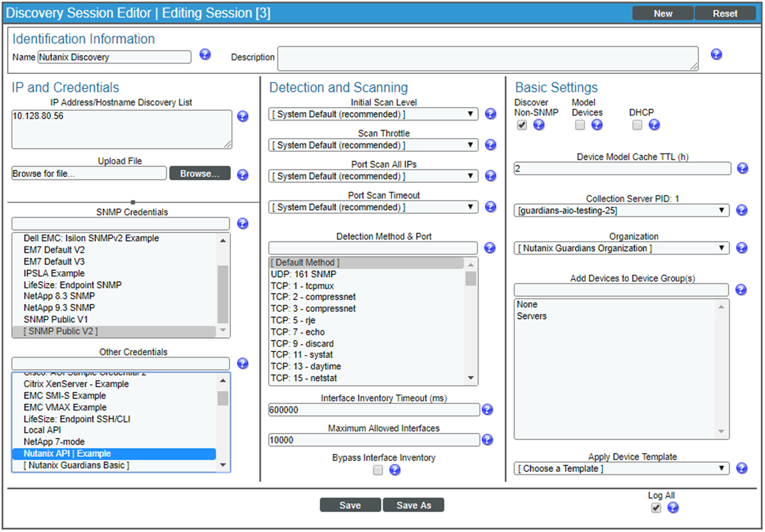Click help icon for Upload File
This screenshot has height=532, width=765.
click(243, 175)
